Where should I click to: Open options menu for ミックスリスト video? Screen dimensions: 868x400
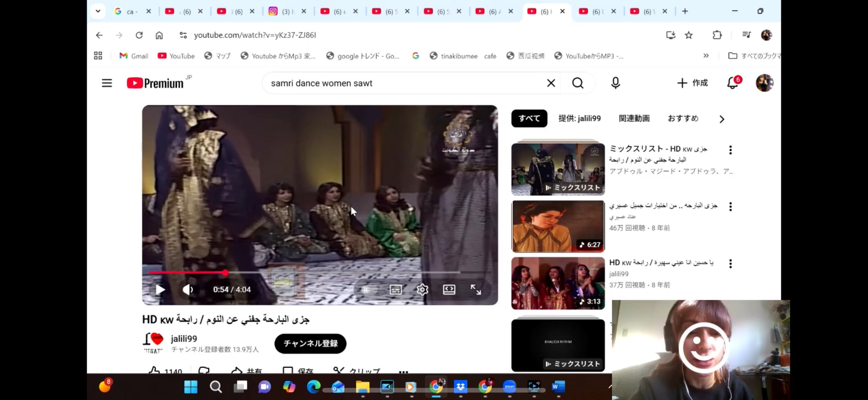[x=730, y=150]
